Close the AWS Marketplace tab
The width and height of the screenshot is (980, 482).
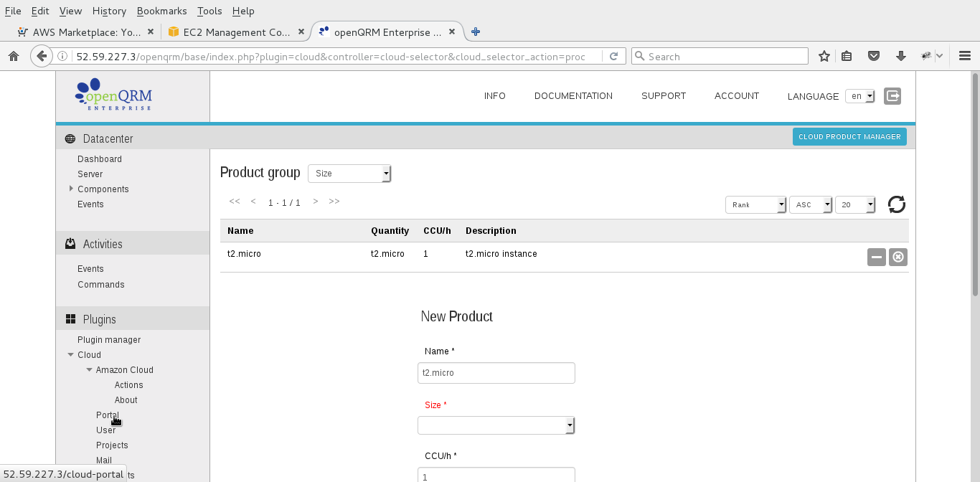pyautogui.click(x=150, y=32)
